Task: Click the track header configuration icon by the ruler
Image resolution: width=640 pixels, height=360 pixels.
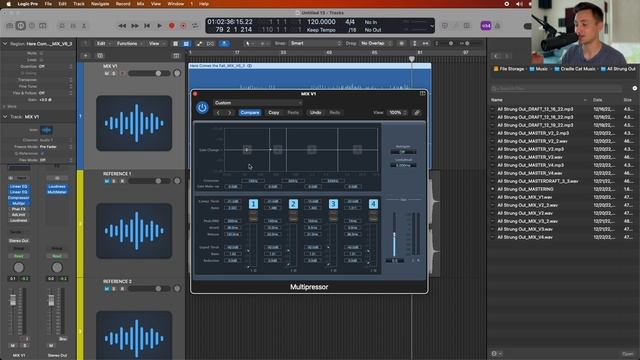Action: [176, 56]
